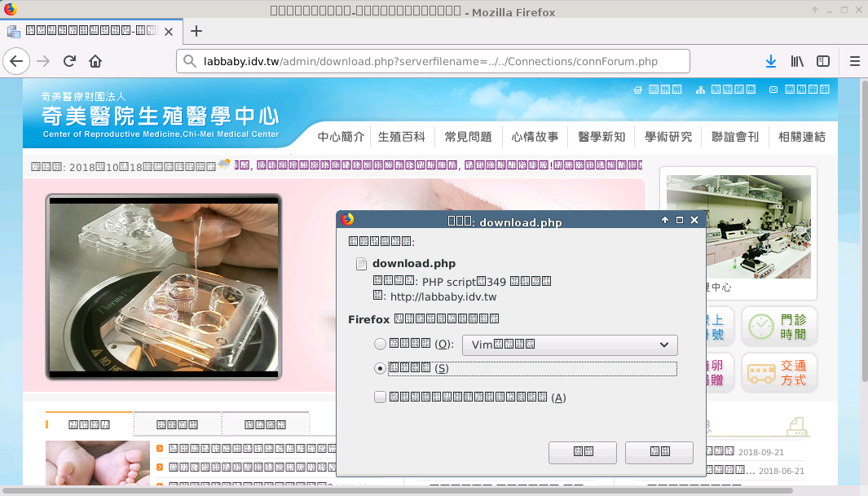Open the Library icon in toolbar
Viewport: 868px width, 496px height.
pos(797,61)
